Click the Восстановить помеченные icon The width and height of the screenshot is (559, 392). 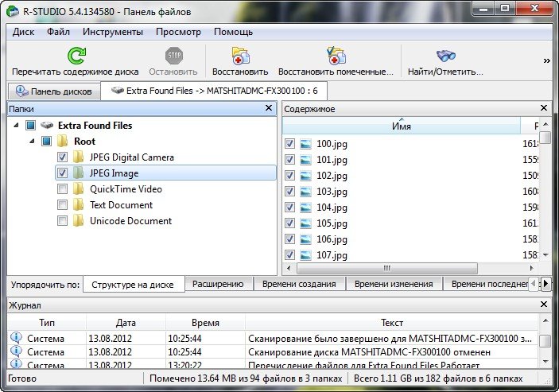tap(336, 56)
